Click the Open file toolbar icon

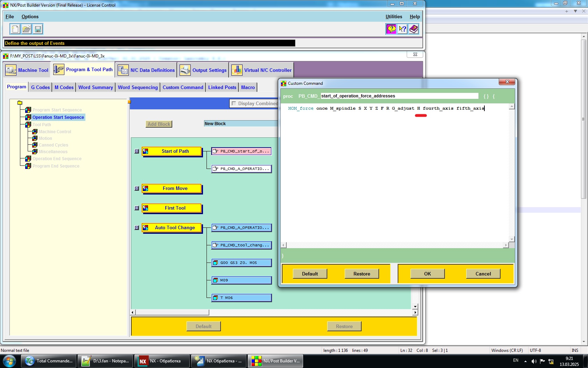click(x=27, y=29)
